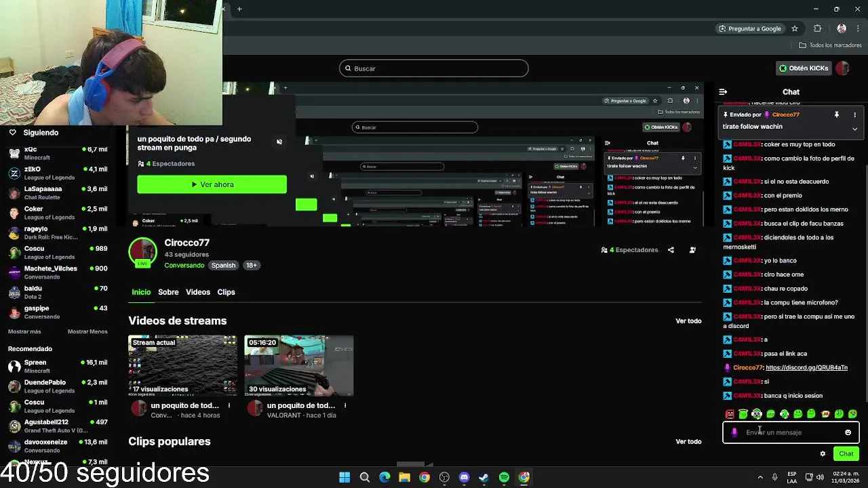This screenshot has height=488, width=868.
Task: Click the green 'Ver ahora' button
Action: 212,184
